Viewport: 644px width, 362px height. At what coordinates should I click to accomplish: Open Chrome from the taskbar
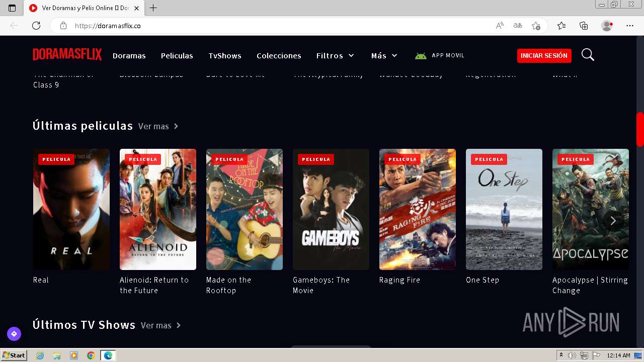(91, 355)
